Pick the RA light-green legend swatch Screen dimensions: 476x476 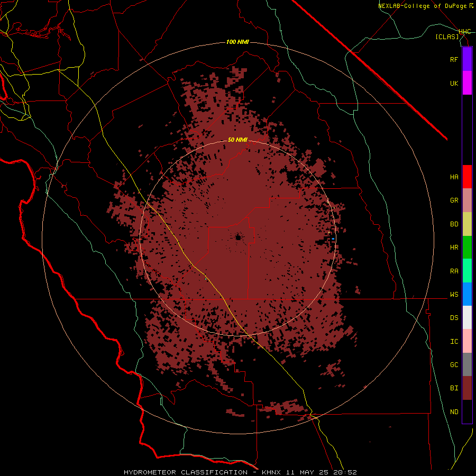coord(467,271)
